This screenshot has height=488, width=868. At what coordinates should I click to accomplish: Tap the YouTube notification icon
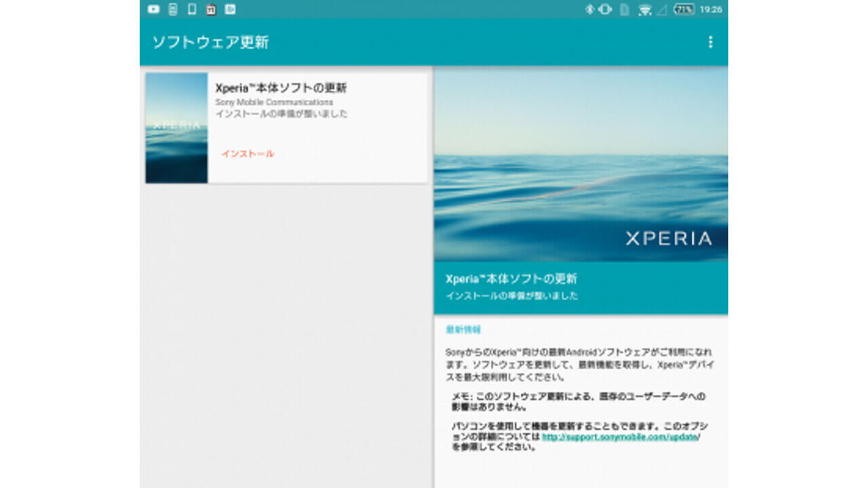(154, 9)
